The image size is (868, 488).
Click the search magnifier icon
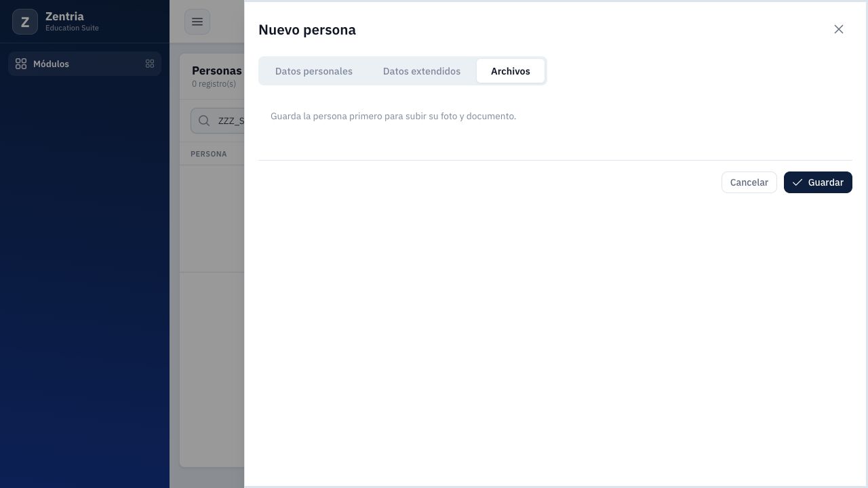point(204,121)
